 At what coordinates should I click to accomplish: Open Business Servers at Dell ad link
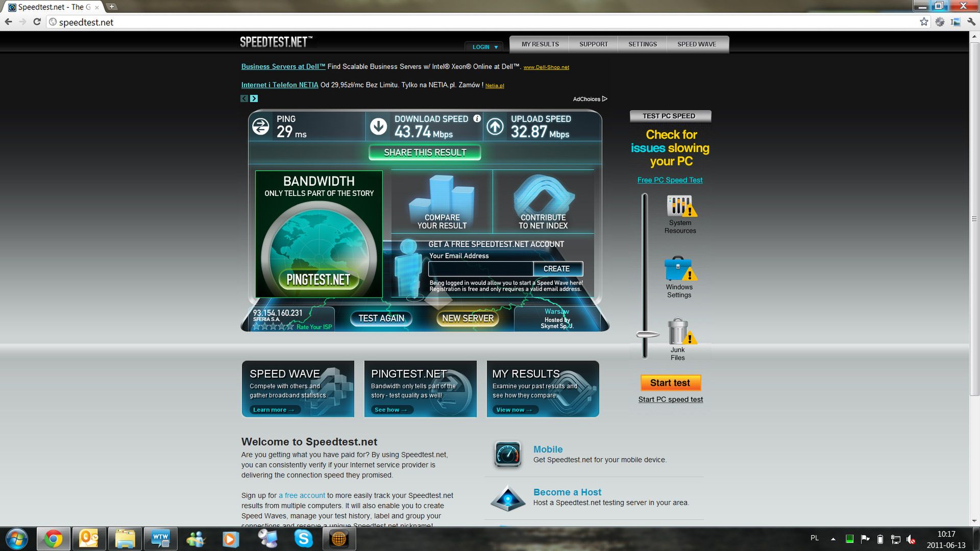283,67
